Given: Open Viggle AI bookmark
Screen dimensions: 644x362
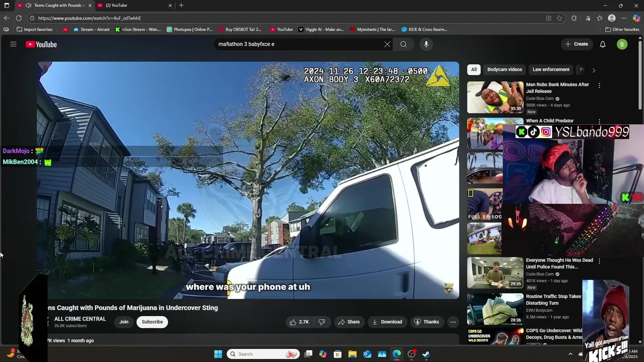Looking at the screenshot, I should pyautogui.click(x=321, y=29).
